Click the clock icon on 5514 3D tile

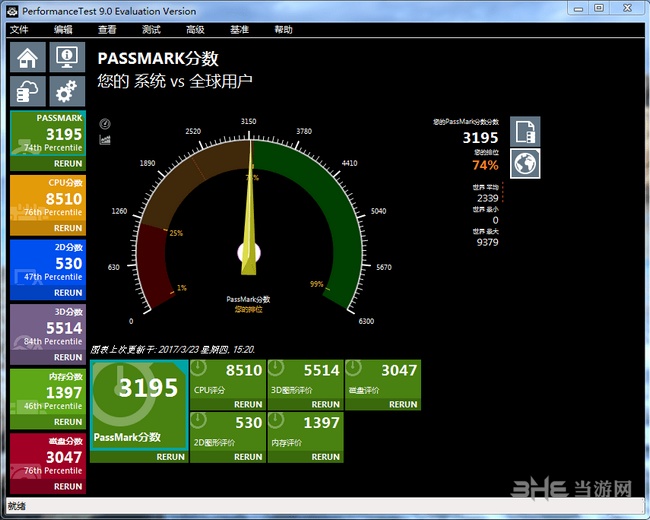coord(276,368)
